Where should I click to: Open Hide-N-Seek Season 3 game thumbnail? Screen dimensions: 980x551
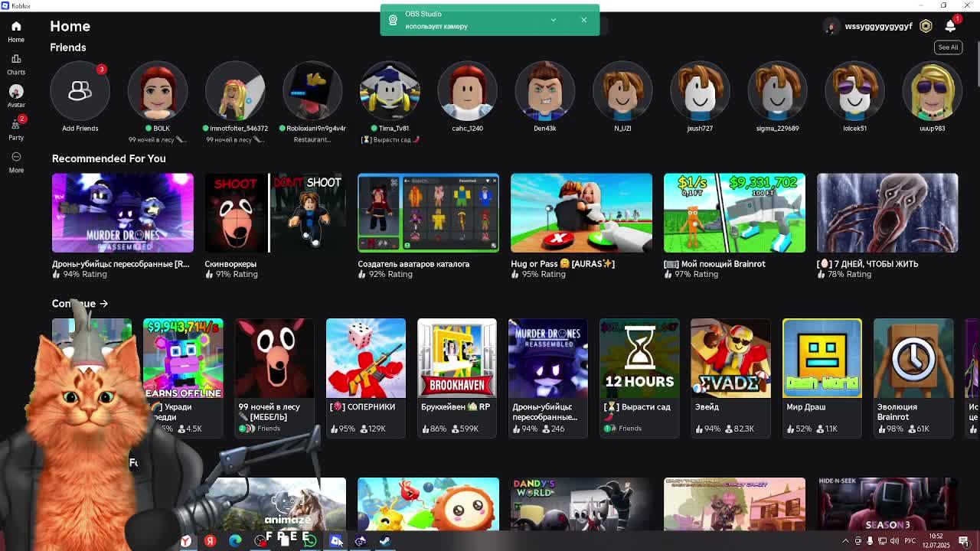pos(887,504)
